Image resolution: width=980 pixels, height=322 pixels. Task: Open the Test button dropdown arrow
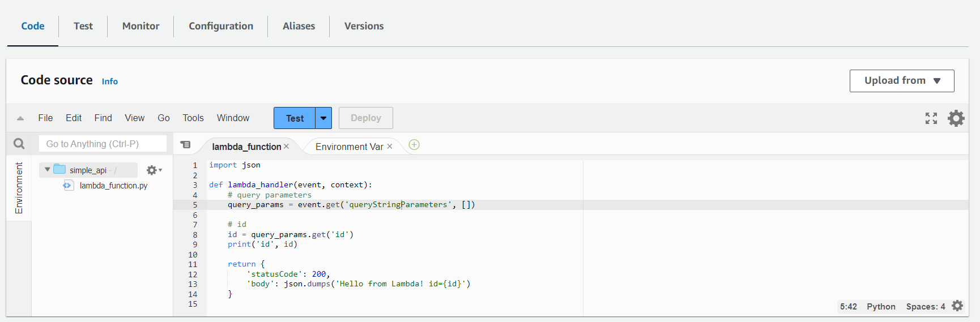323,118
